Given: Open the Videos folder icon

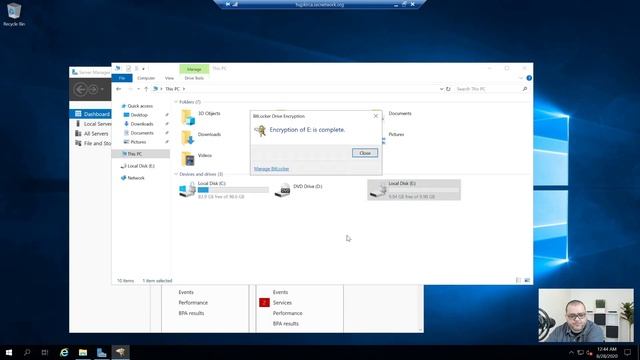Looking at the screenshot, I should [x=188, y=158].
